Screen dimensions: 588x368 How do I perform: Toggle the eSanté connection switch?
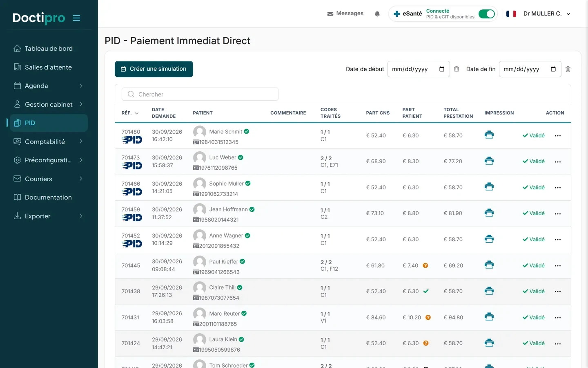point(487,14)
